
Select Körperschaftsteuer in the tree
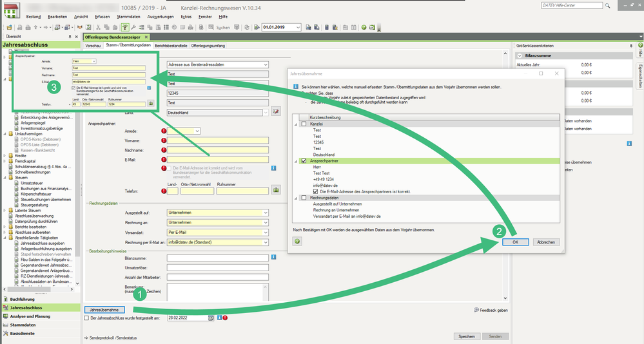click(x=36, y=194)
